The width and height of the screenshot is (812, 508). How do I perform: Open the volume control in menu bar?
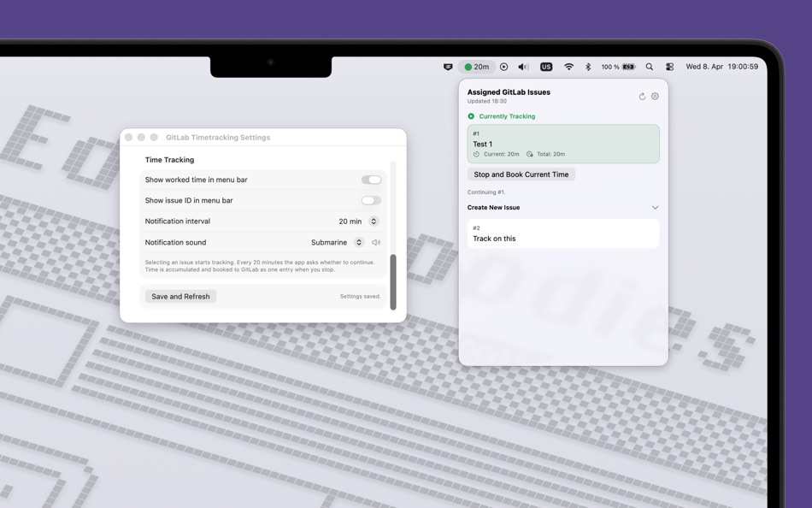(524, 67)
